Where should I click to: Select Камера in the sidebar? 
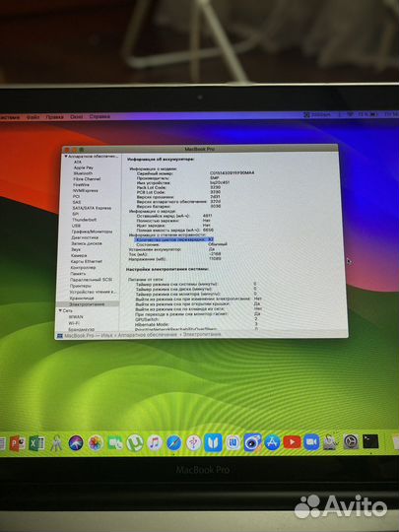coord(79,255)
